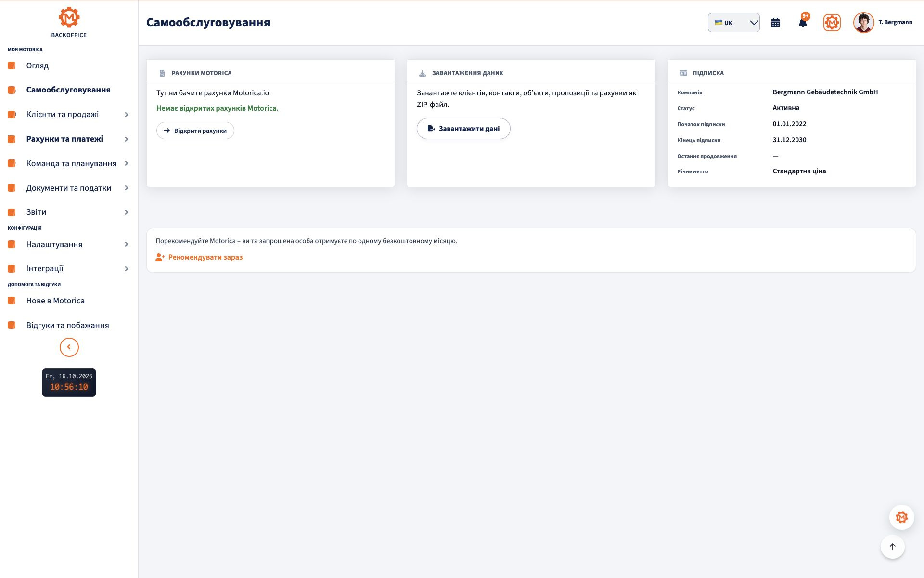Expand Інтеграції submenu chevron

(127, 269)
